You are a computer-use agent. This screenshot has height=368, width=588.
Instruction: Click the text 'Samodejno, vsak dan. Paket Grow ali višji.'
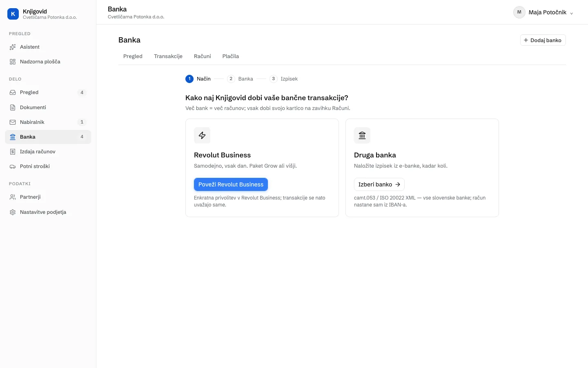coord(245,166)
